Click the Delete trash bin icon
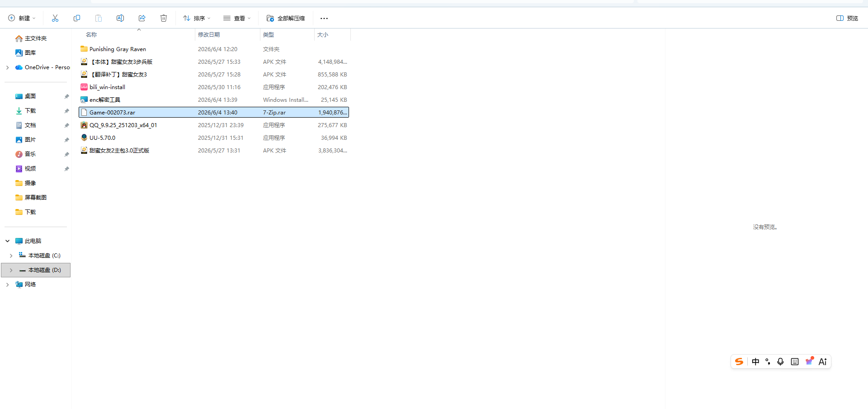 (164, 18)
